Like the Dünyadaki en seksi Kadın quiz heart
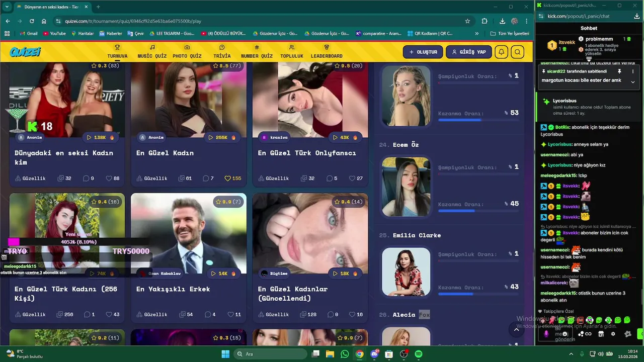This screenshot has width=644, height=362. tap(109, 178)
